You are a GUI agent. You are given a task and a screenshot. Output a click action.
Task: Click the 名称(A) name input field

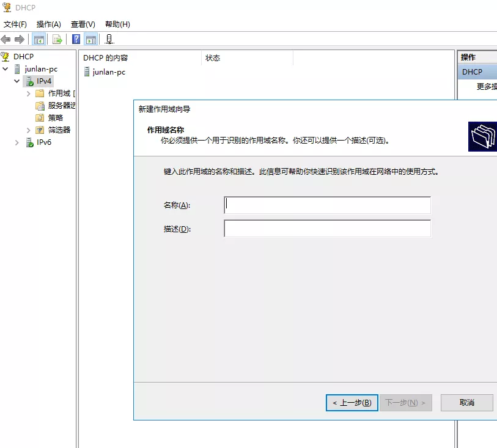coord(327,205)
